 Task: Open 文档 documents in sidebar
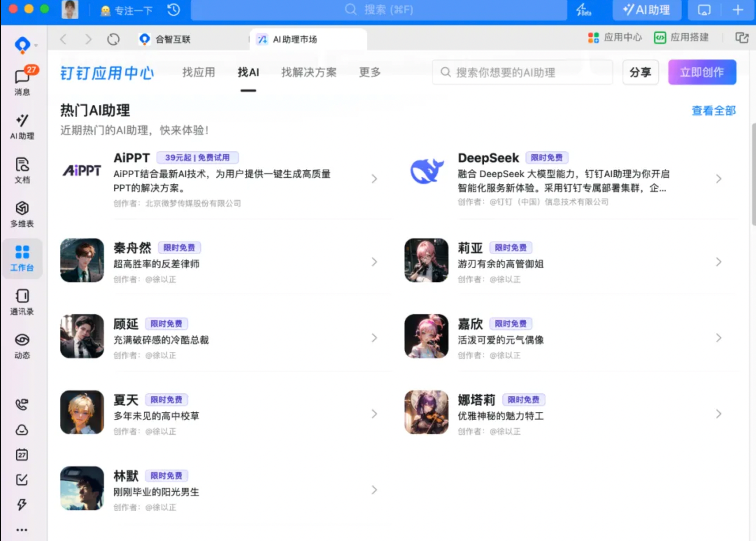(x=22, y=170)
